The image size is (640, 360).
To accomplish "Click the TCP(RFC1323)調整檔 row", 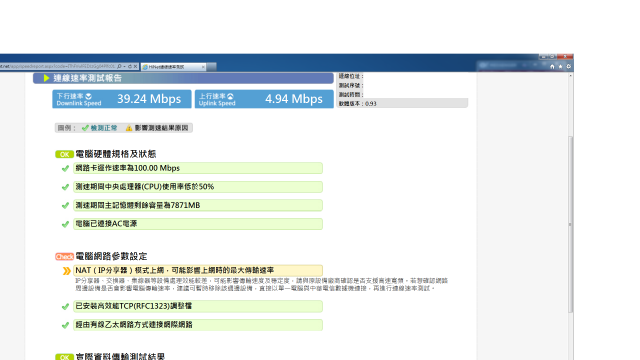I will tap(198, 306).
